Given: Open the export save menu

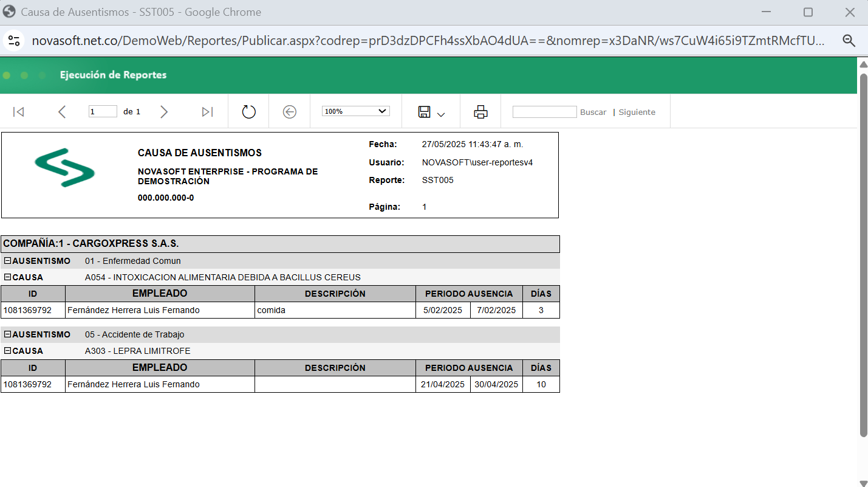Looking at the screenshot, I should click(x=431, y=112).
